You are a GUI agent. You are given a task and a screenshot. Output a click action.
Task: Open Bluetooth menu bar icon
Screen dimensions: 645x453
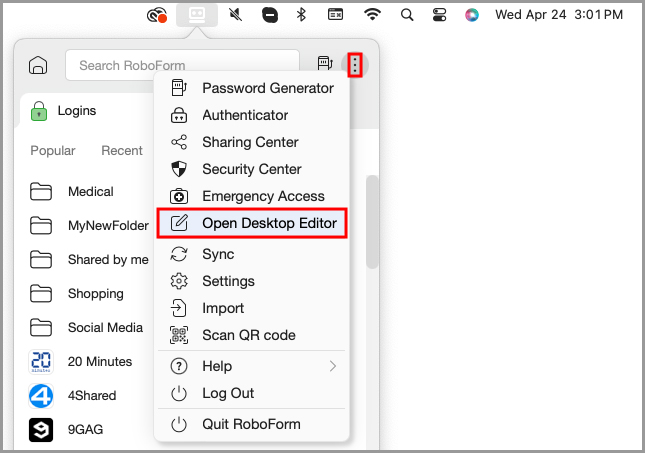point(301,15)
